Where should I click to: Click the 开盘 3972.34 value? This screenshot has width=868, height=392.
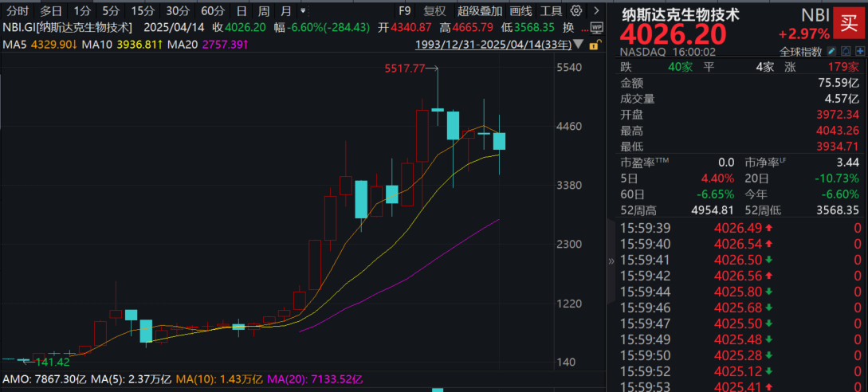(837, 116)
